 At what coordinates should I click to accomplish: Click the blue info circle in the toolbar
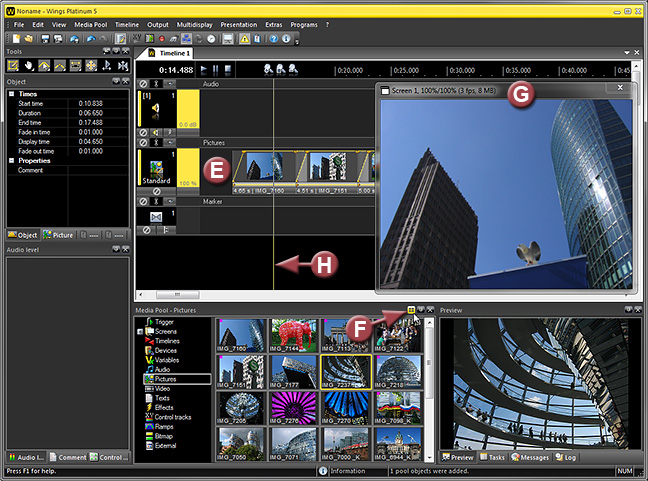[x=286, y=39]
